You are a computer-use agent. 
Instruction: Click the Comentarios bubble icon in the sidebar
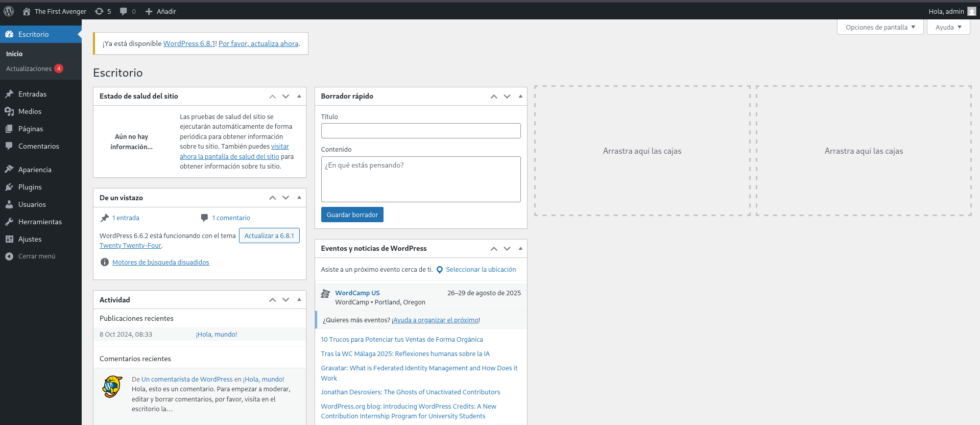[x=9, y=146]
